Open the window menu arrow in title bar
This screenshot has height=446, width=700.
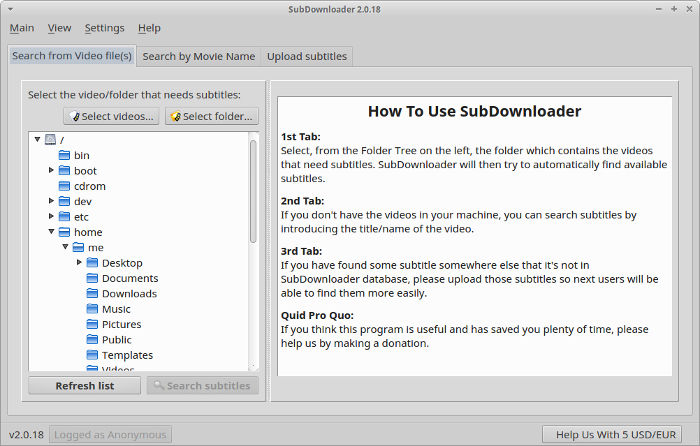[x=11, y=9]
